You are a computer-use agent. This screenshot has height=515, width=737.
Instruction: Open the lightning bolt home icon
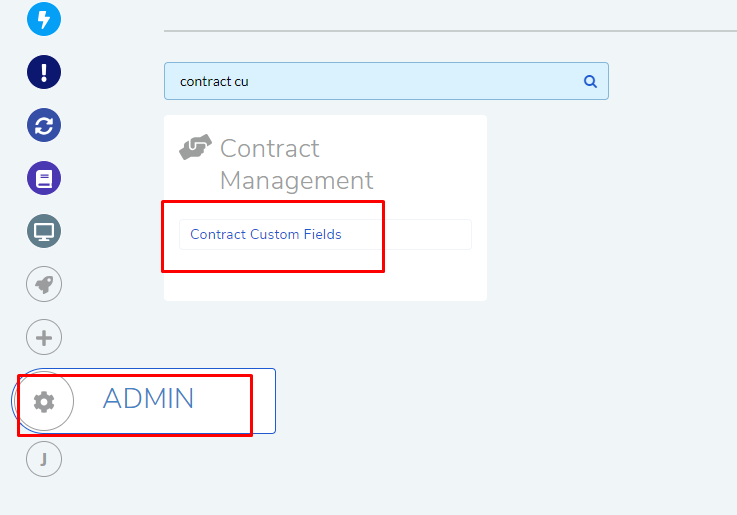[x=44, y=19]
